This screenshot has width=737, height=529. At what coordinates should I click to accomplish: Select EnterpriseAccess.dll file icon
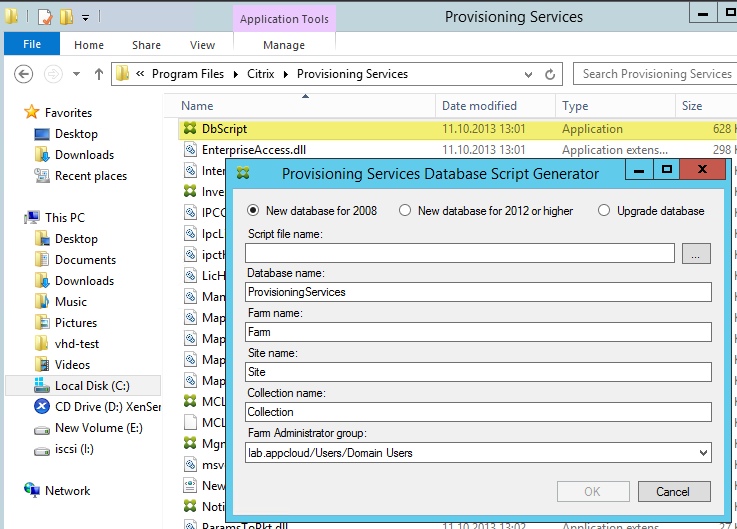coord(190,149)
